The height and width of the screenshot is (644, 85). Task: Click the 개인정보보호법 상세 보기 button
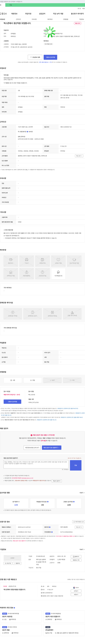[32, 448]
